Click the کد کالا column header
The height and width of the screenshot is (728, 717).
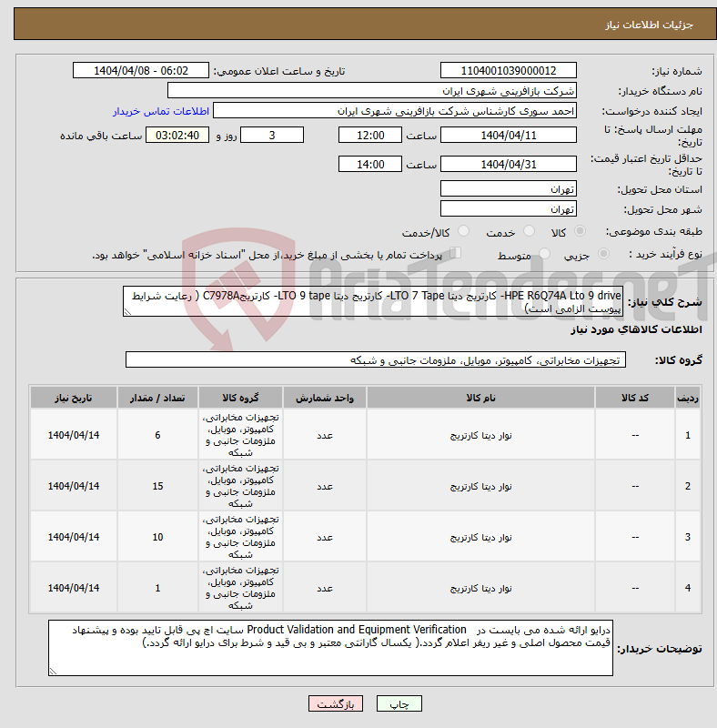(635, 398)
